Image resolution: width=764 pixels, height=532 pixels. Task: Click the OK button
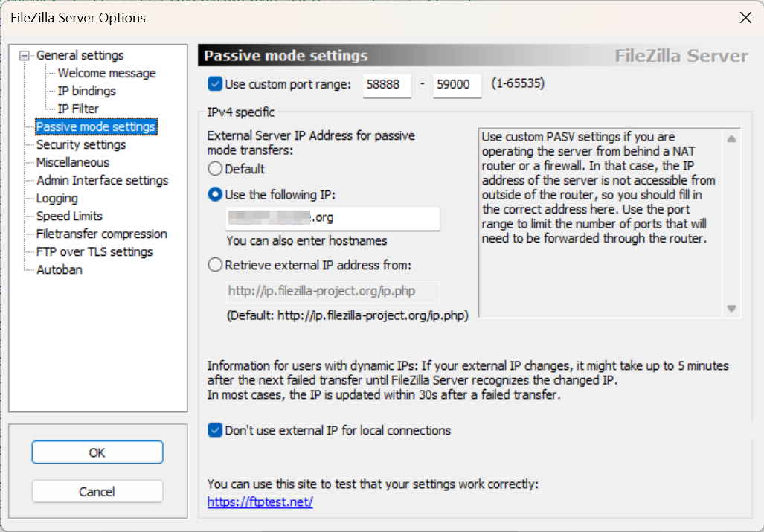pyautogui.click(x=97, y=452)
